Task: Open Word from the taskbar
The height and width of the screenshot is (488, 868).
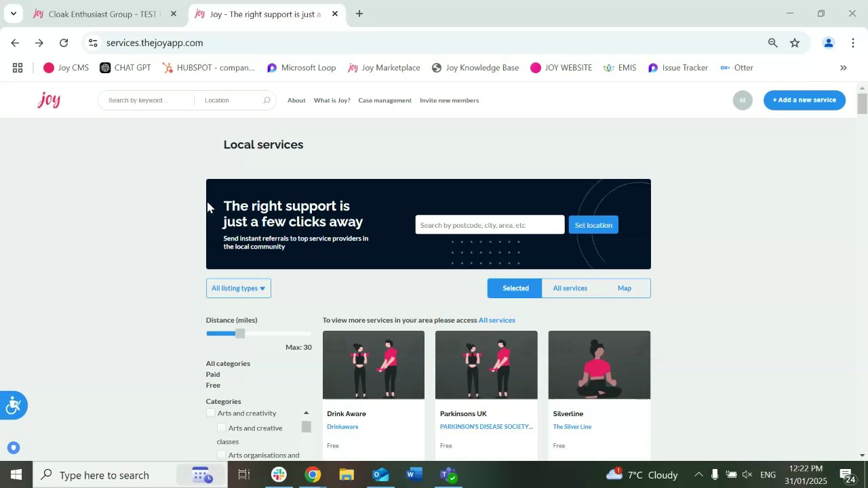Action: (414, 474)
